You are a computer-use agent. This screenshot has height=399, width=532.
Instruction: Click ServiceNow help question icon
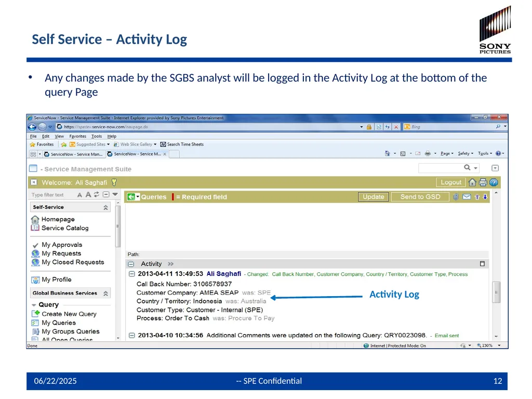[494, 182]
